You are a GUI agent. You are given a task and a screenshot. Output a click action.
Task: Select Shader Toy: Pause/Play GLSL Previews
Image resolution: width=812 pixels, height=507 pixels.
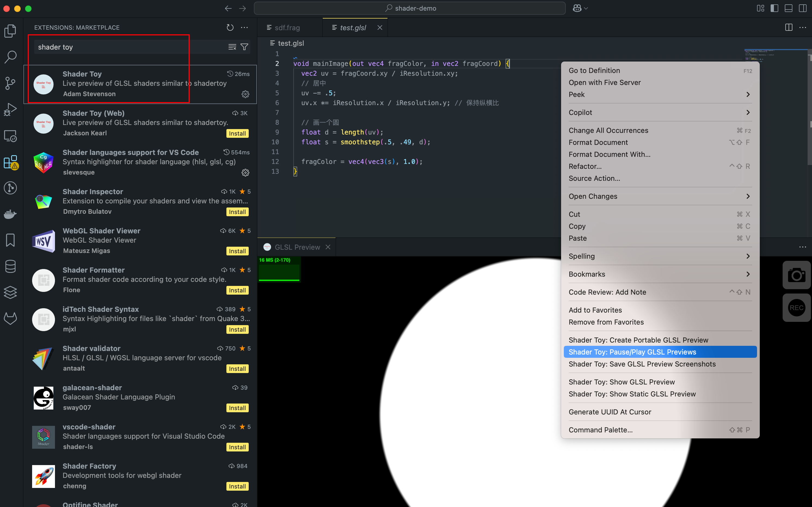coord(660,352)
